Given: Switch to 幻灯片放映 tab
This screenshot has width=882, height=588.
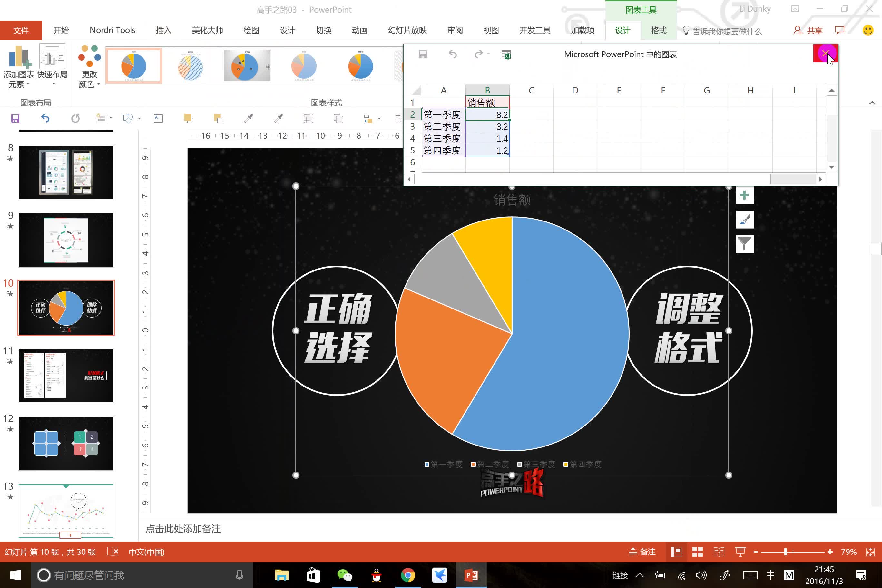Looking at the screenshot, I should tap(407, 30).
